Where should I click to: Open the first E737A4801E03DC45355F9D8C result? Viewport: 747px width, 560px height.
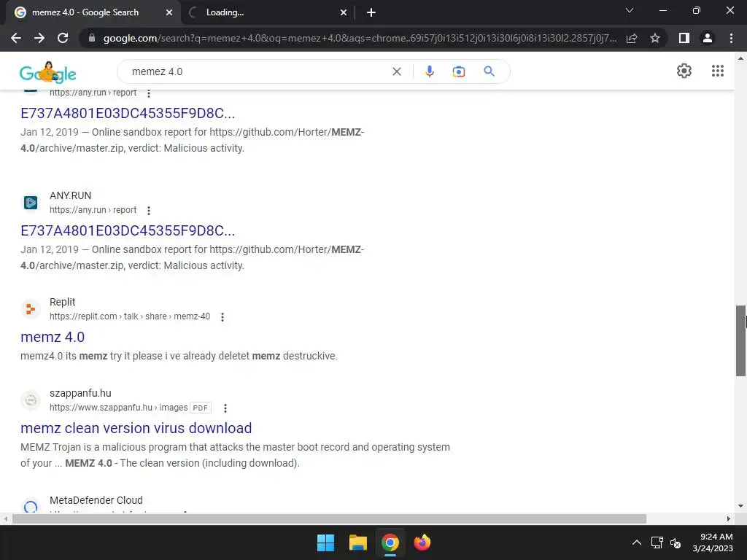click(x=128, y=113)
